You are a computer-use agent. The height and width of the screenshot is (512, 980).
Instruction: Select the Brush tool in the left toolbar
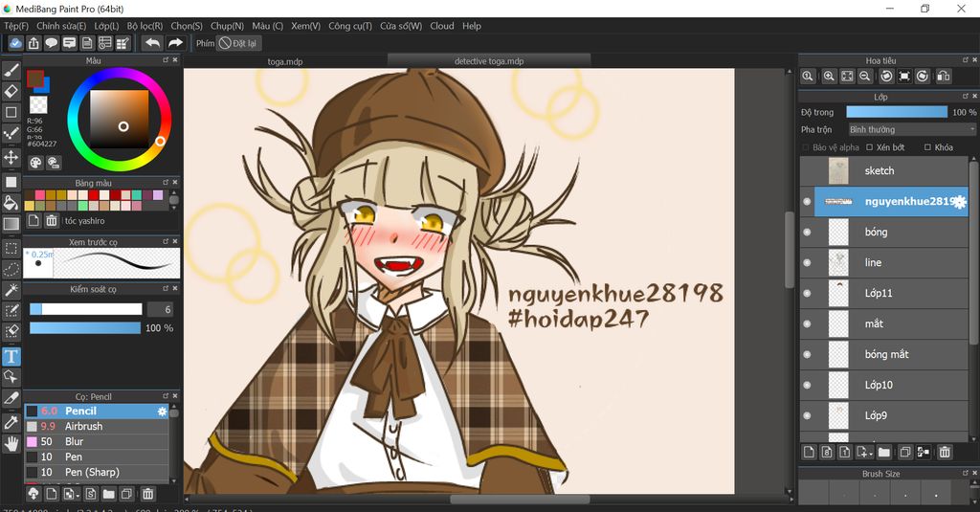click(x=11, y=70)
